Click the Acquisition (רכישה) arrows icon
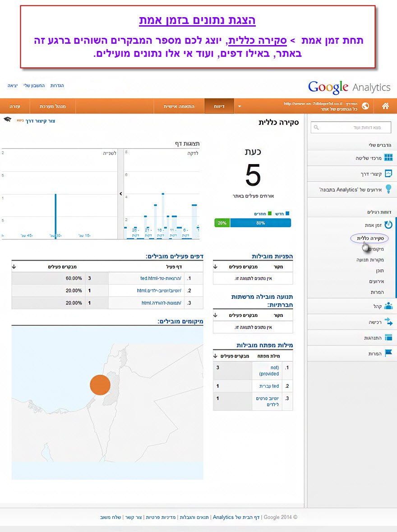 pyautogui.click(x=388, y=322)
